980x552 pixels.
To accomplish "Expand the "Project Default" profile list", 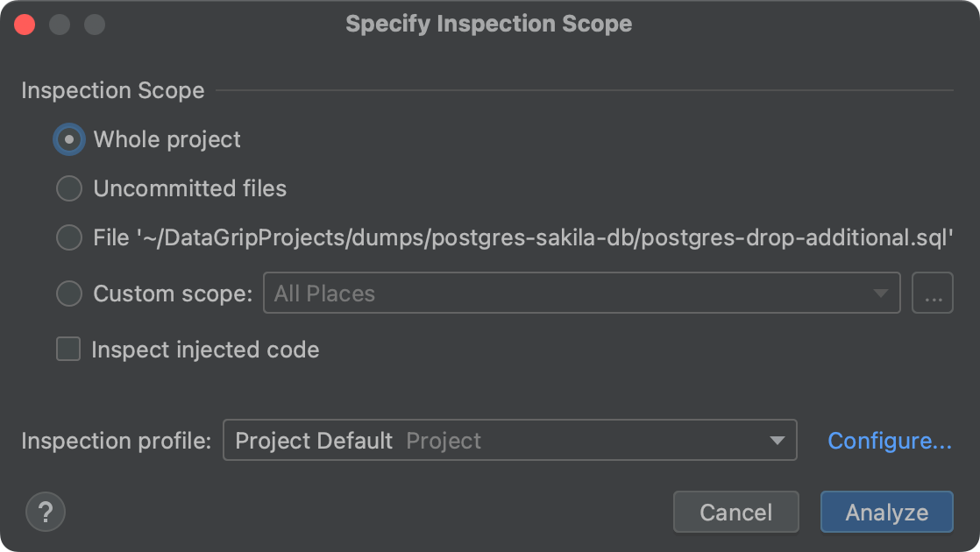I will point(777,441).
